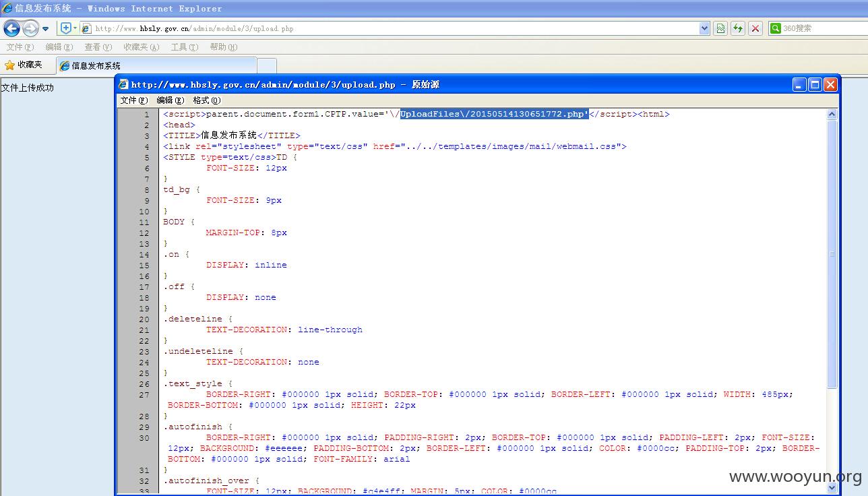Viewport: 868px width, 496px height.
Task: Open browser 查看(V) menu
Action: pyautogui.click(x=98, y=47)
